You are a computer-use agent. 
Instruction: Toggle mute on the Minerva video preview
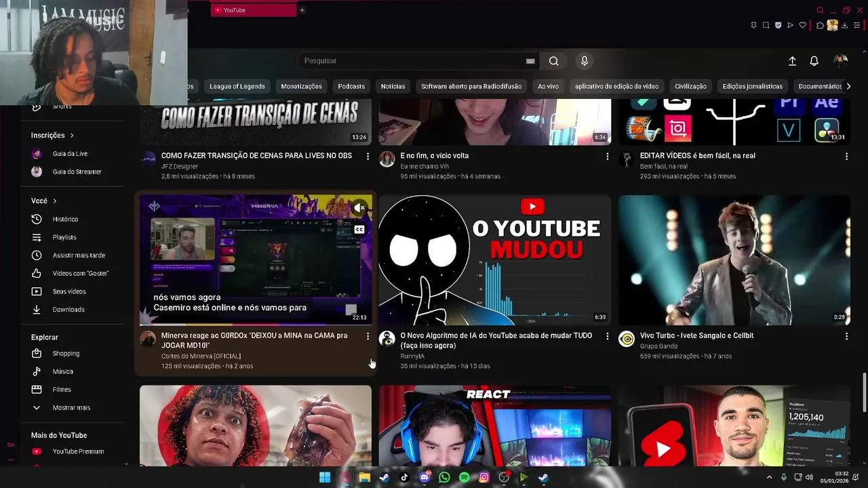[x=359, y=207]
